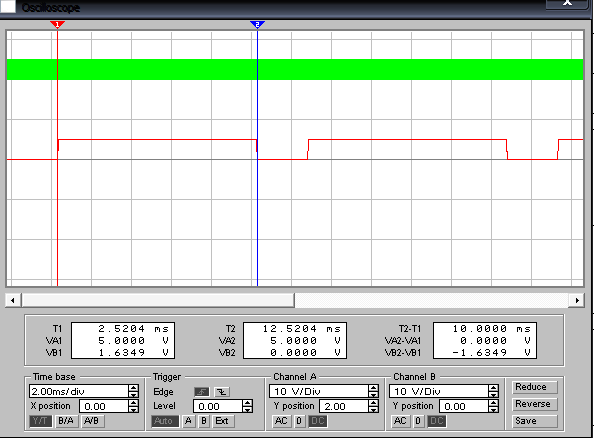Click the scroll left arrow
594x438 pixels.
pyautogui.click(x=13, y=300)
